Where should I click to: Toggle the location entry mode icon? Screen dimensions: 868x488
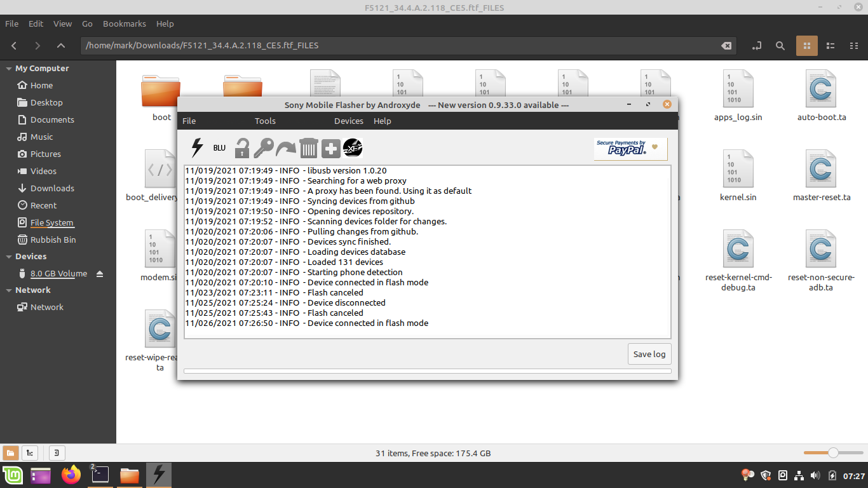coord(757,46)
